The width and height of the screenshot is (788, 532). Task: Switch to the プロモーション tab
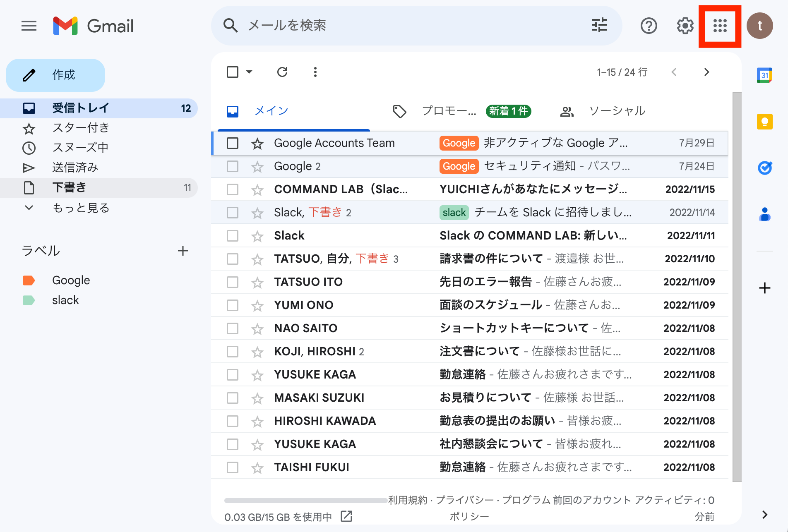point(461,111)
